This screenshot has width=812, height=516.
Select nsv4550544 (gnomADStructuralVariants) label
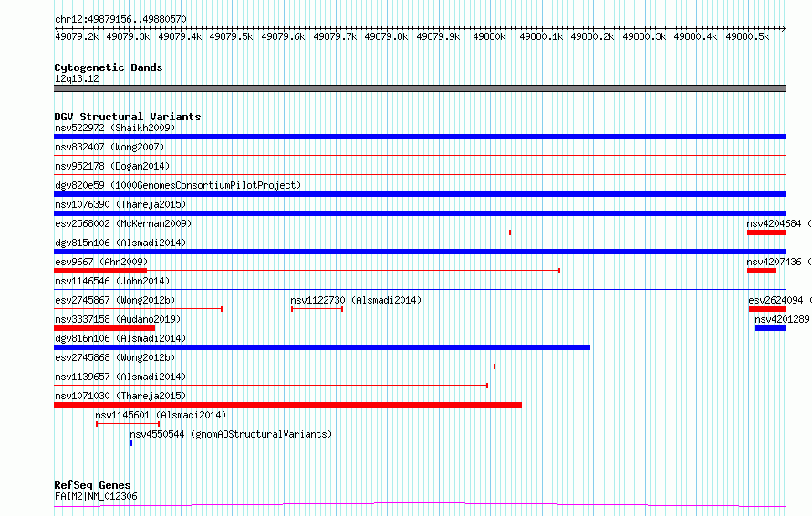[231, 434]
